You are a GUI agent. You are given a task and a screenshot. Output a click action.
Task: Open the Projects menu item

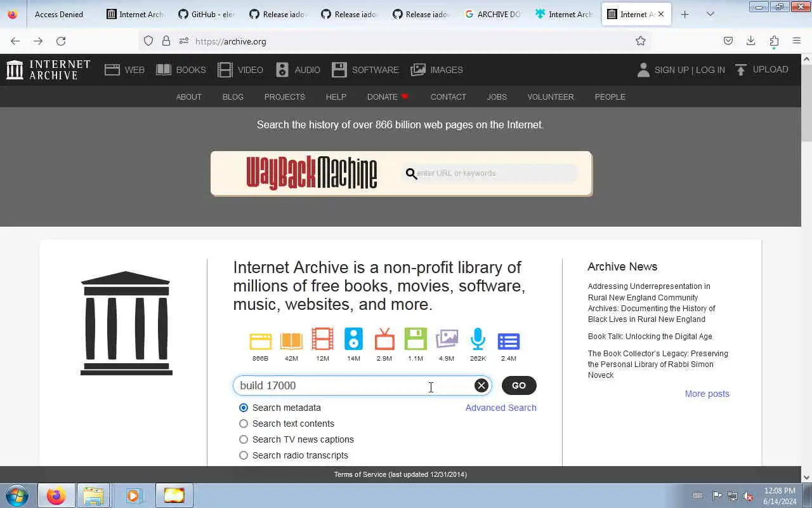point(285,97)
